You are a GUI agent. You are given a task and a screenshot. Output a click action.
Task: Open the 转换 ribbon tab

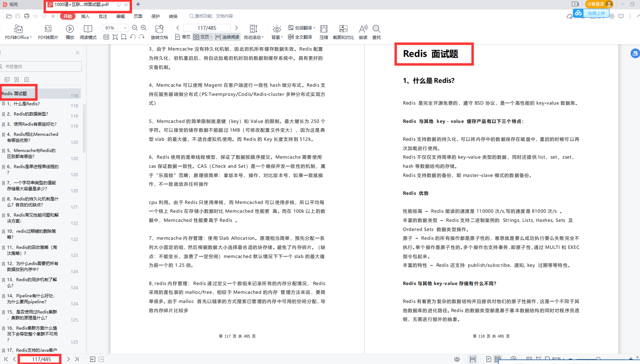point(173,16)
